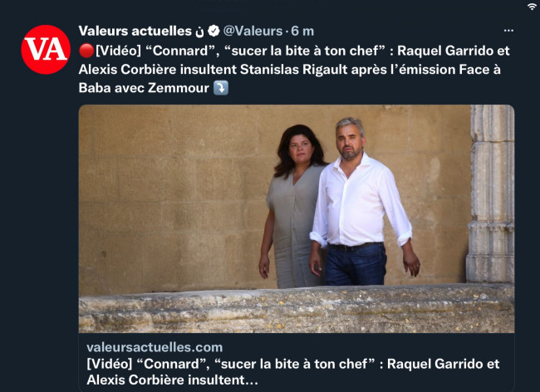Open the card headline starting with [Vidéo]
540x392 pixels.
pos(292,364)
